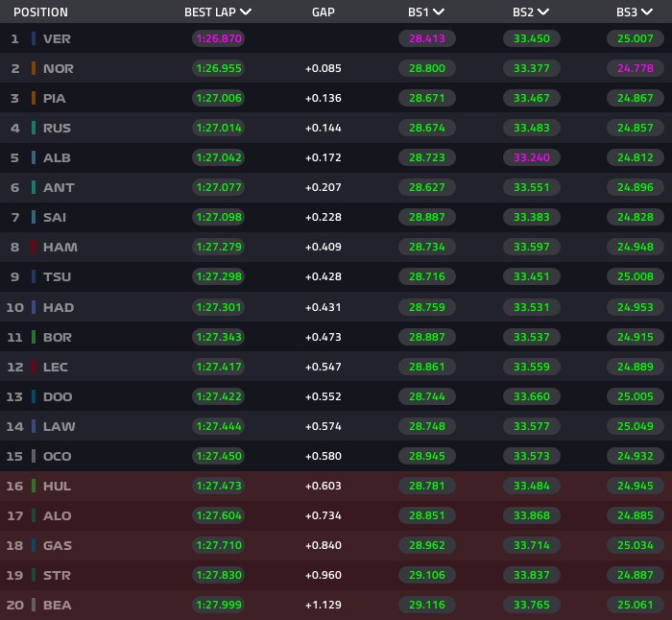Click the LEC driver abbreviation
This screenshot has width=672, height=620.
tap(56, 368)
